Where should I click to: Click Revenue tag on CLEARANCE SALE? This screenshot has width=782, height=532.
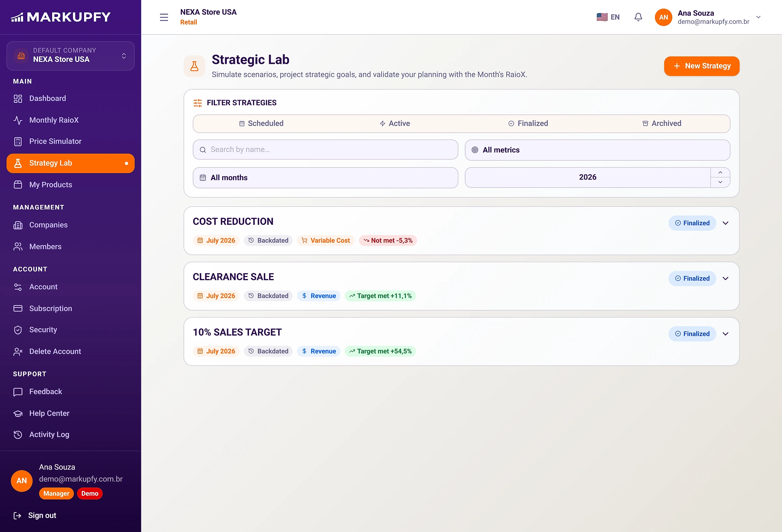tap(319, 296)
